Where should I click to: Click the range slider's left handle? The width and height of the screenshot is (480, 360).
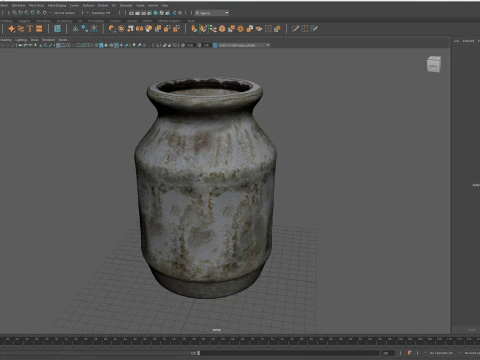(x=199, y=353)
